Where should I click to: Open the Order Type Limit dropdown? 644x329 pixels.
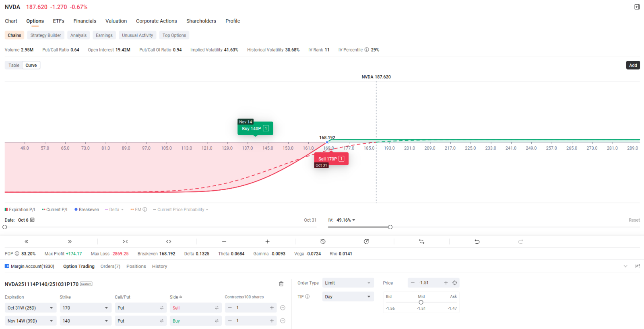pyautogui.click(x=348, y=283)
